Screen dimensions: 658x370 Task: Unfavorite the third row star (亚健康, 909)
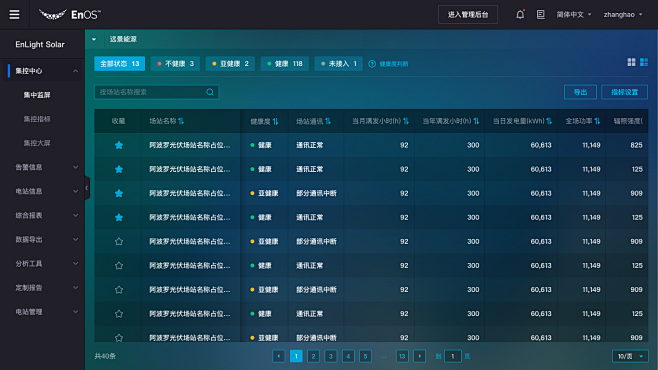coord(119,193)
